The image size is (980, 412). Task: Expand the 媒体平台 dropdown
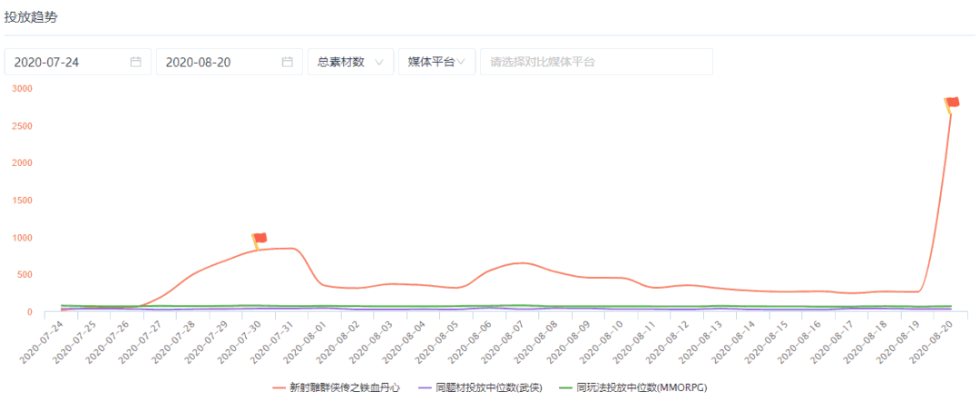(436, 62)
